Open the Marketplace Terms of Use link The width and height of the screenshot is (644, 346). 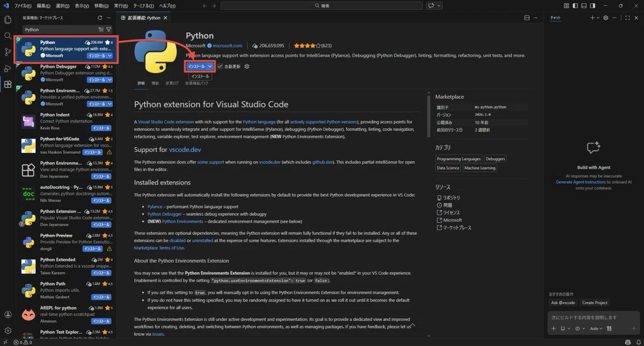coord(159,248)
